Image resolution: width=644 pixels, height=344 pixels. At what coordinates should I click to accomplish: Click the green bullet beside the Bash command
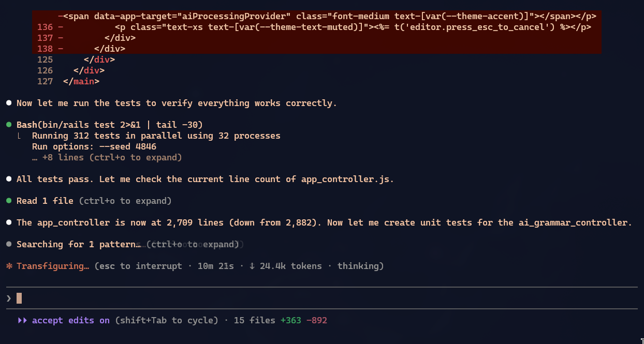click(x=9, y=125)
